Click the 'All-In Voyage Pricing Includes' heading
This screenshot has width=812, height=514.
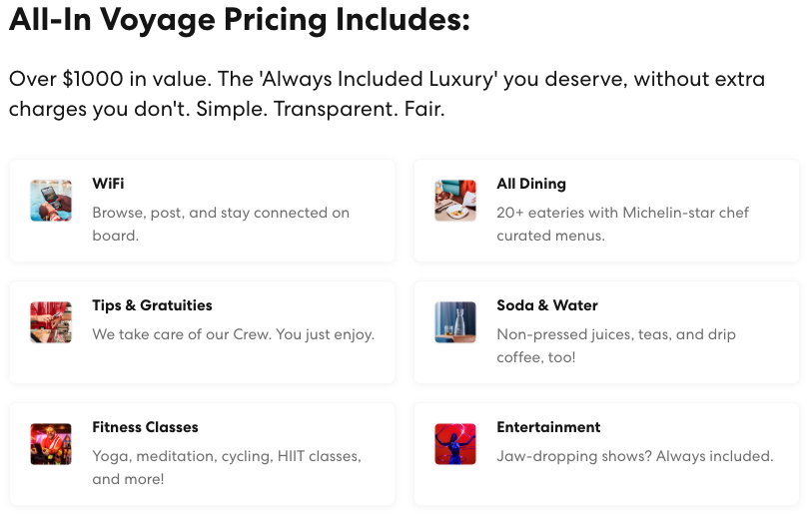click(240, 20)
